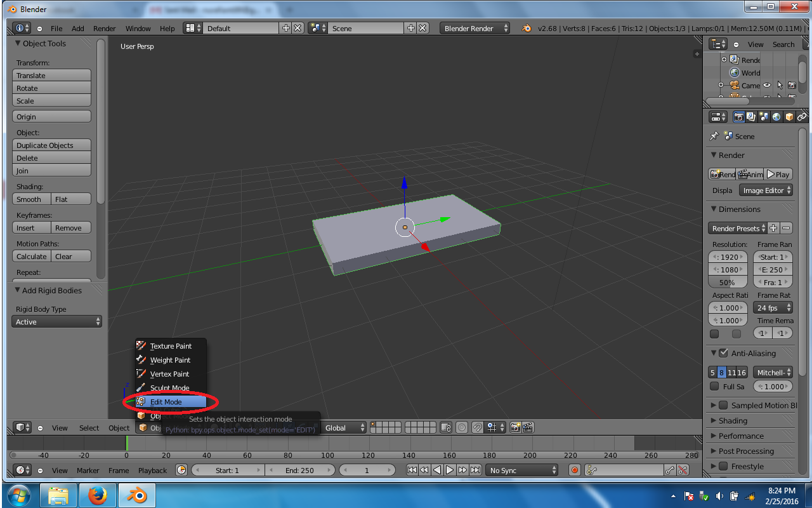The image size is (812, 508).
Task: Toggle Camera selectability arrow in outliner
Action: (780, 85)
